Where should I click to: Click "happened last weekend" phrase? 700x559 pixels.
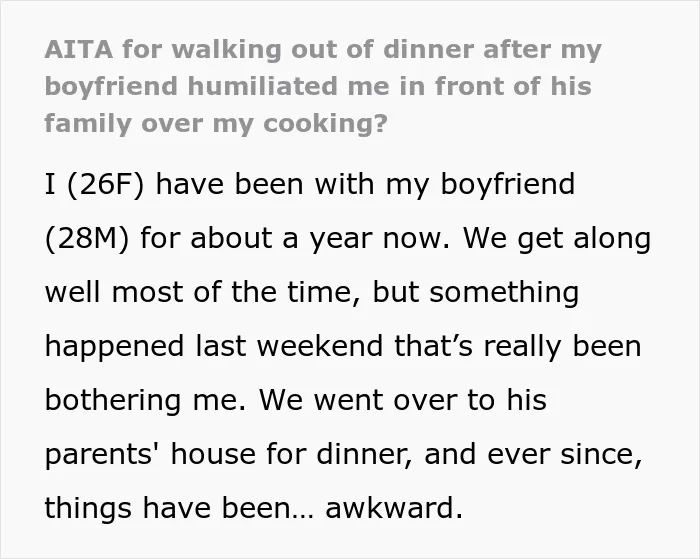(x=214, y=346)
